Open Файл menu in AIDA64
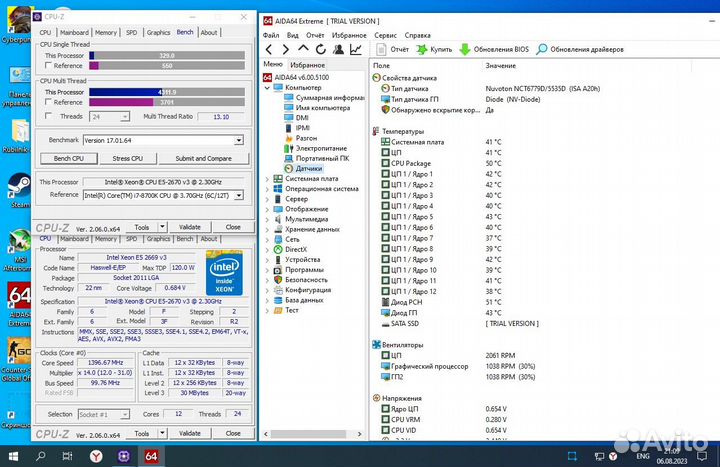This screenshot has width=720, height=467. tap(271, 35)
